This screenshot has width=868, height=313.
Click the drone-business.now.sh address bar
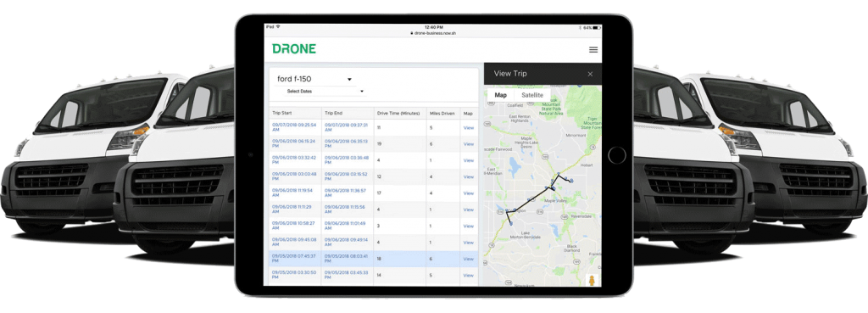[x=433, y=33]
